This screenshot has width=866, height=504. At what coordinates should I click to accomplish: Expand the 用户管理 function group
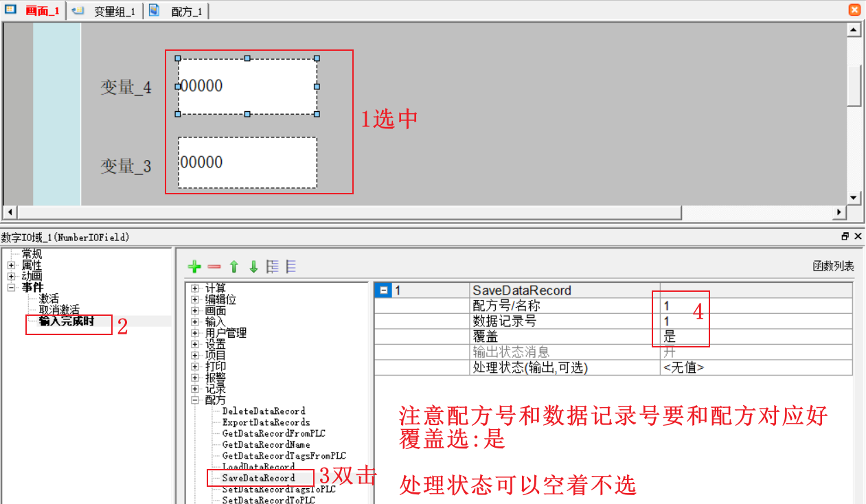(x=195, y=333)
